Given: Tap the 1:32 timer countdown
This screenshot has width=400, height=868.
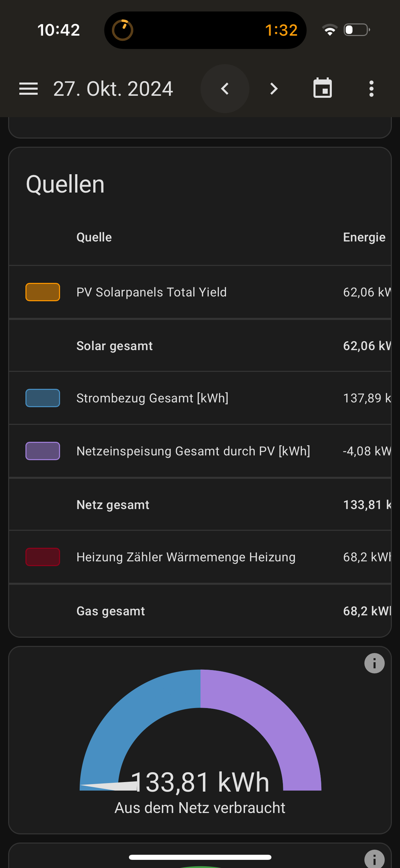Looking at the screenshot, I should pyautogui.click(x=281, y=30).
